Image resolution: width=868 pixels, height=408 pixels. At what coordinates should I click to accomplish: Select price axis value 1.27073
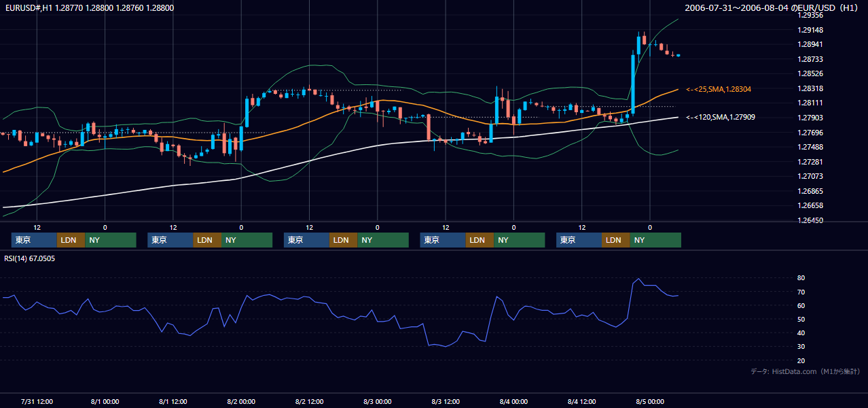pos(811,176)
